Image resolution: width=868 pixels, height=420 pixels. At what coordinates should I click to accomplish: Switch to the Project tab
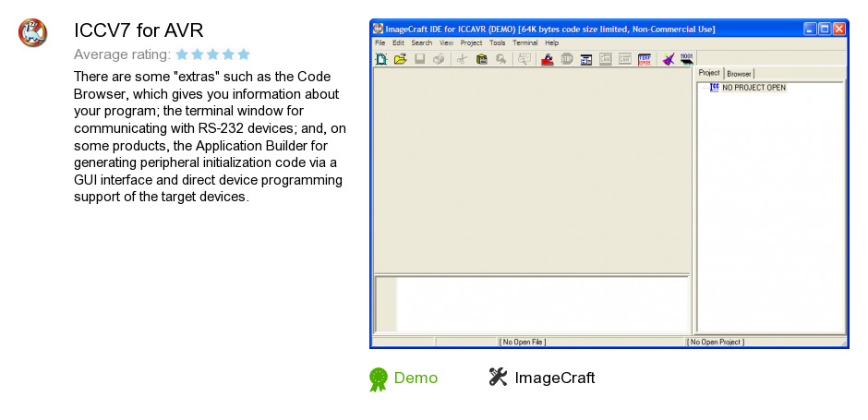pos(710,73)
